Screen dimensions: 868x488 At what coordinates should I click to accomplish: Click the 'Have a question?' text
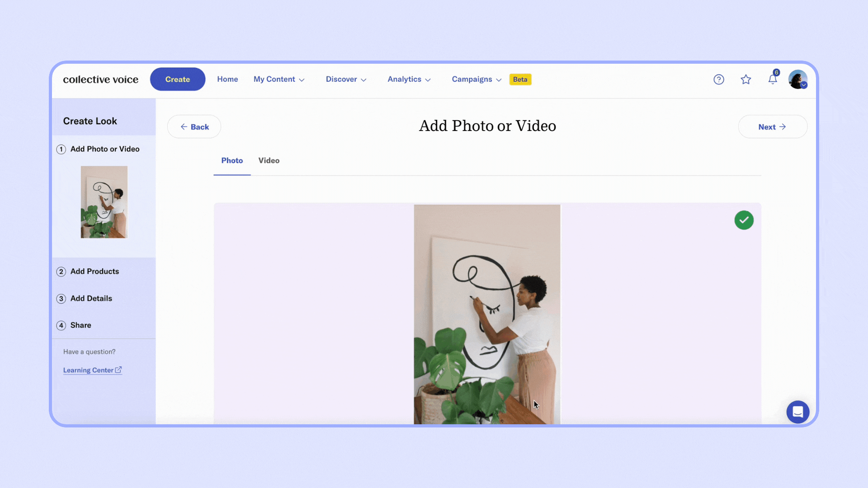(90, 352)
